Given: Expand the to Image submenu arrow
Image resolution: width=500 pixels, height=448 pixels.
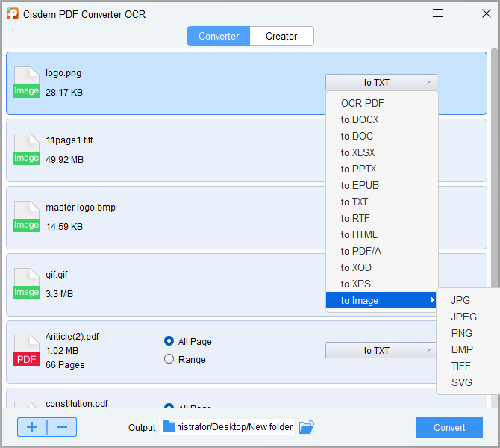Looking at the screenshot, I should (432, 300).
